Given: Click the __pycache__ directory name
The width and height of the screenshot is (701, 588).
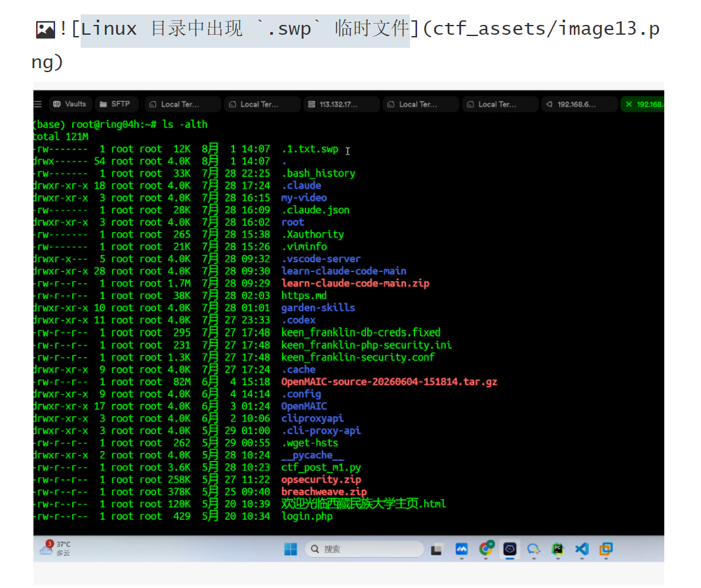Looking at the screenshot, I should tap(313, 456).
